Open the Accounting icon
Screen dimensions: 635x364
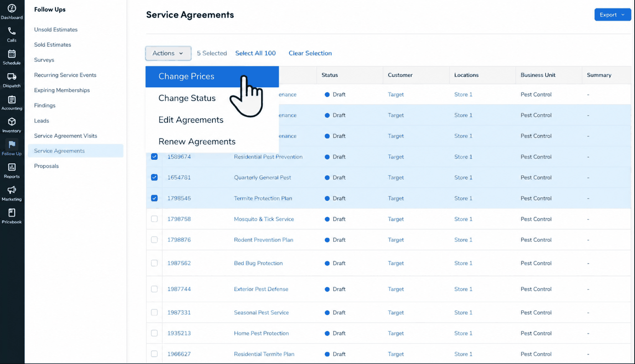tap(12, 99)
